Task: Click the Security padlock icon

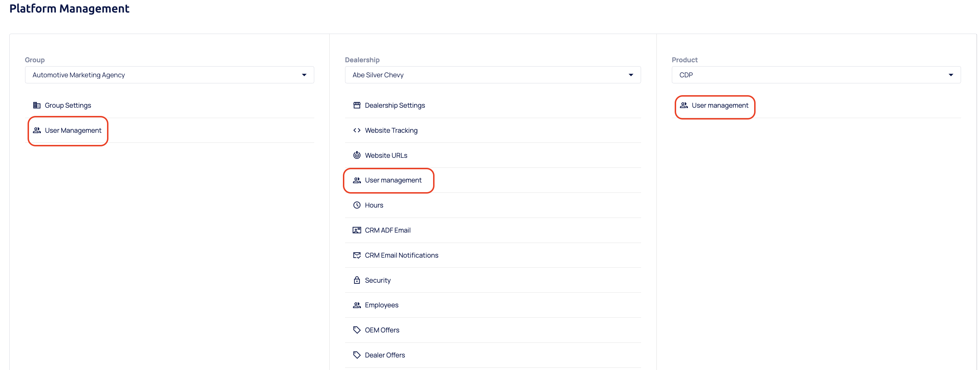Action: click(x=356, y=280)
